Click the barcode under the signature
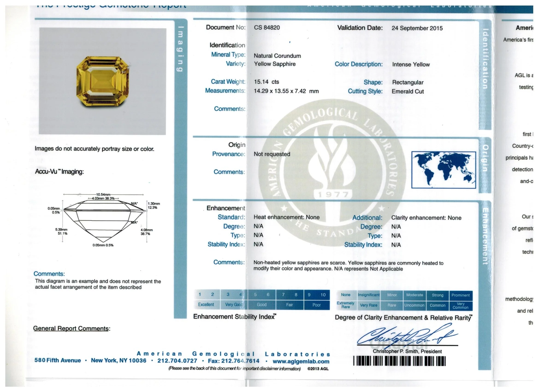Screen dimensions: 539x392 [399, 361]
